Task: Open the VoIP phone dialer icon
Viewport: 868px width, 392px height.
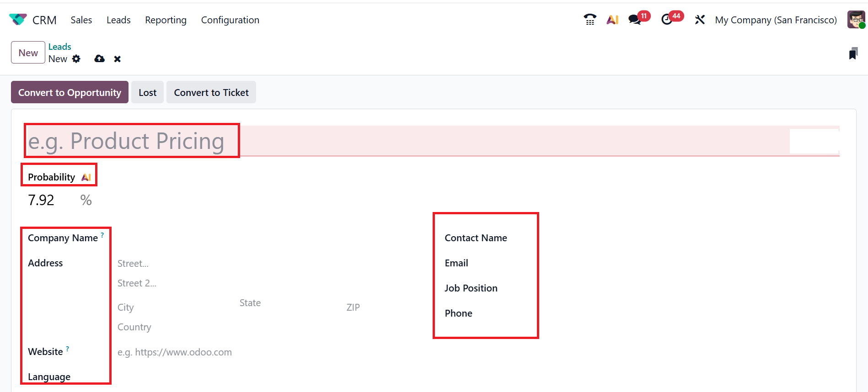Action: [x=589, y=20]
